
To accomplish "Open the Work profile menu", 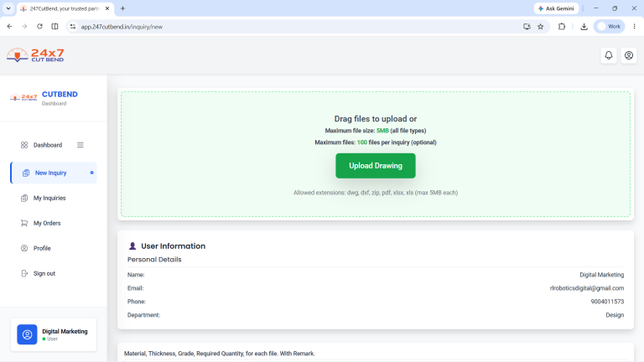I will point(609,27).
